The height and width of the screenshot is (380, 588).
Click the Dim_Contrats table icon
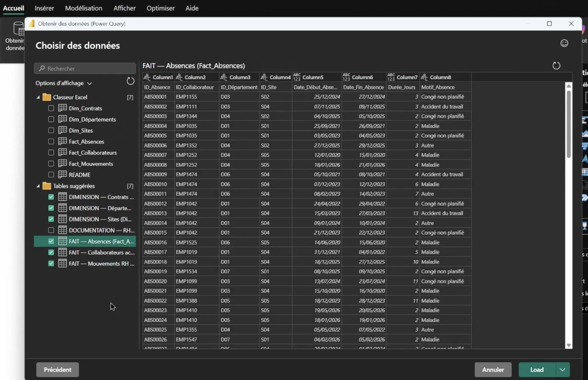point(63,108)
